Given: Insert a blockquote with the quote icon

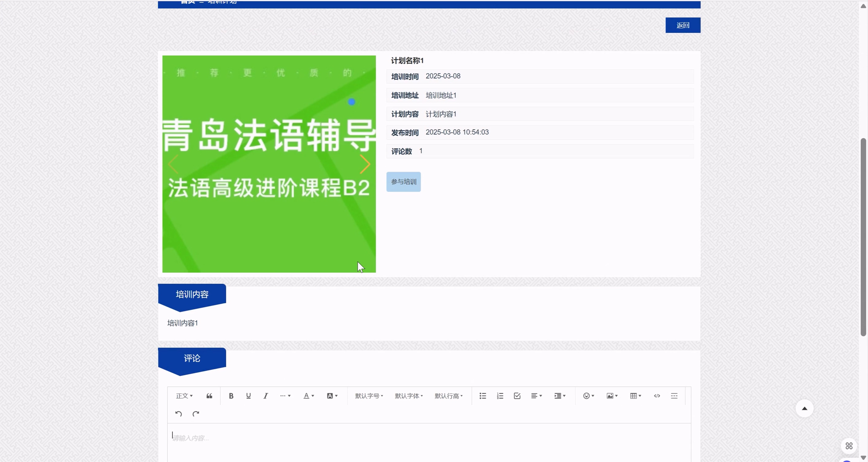Looking at the screenshot, I should (209, 396).
